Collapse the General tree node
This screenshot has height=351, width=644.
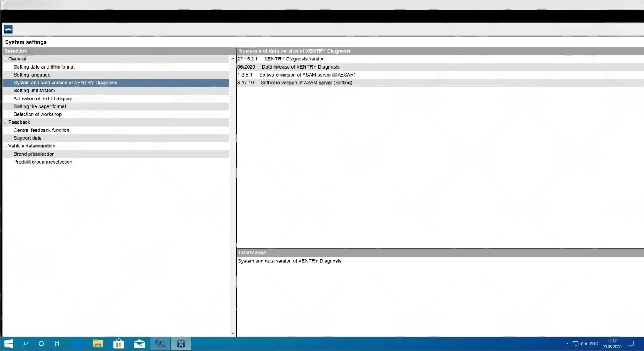[x=6, y=59]
